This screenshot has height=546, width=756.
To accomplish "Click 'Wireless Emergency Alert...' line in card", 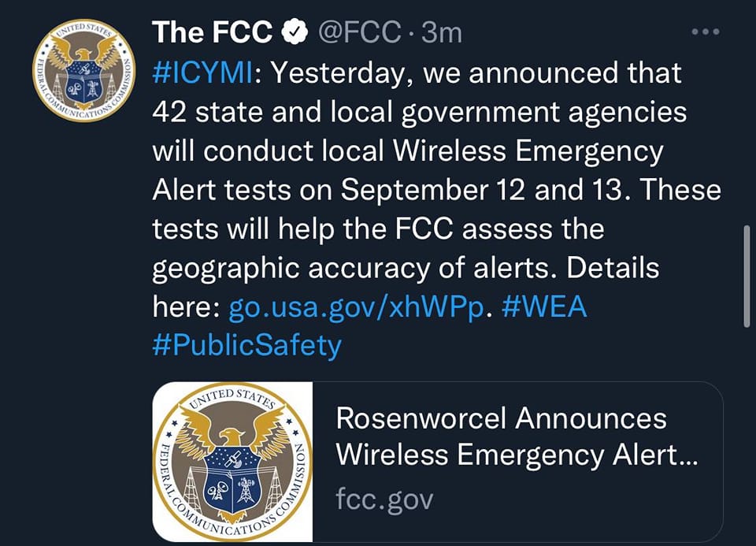I will 517,455.
